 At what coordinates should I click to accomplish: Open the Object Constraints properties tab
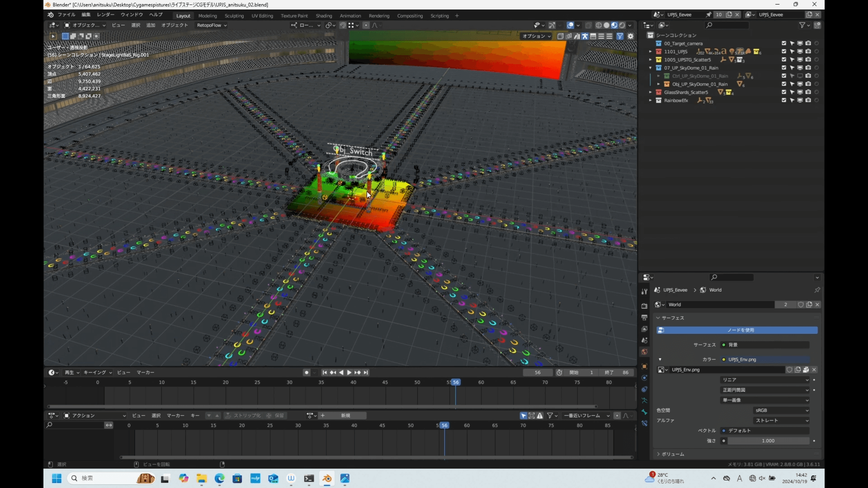coord(644,389)
